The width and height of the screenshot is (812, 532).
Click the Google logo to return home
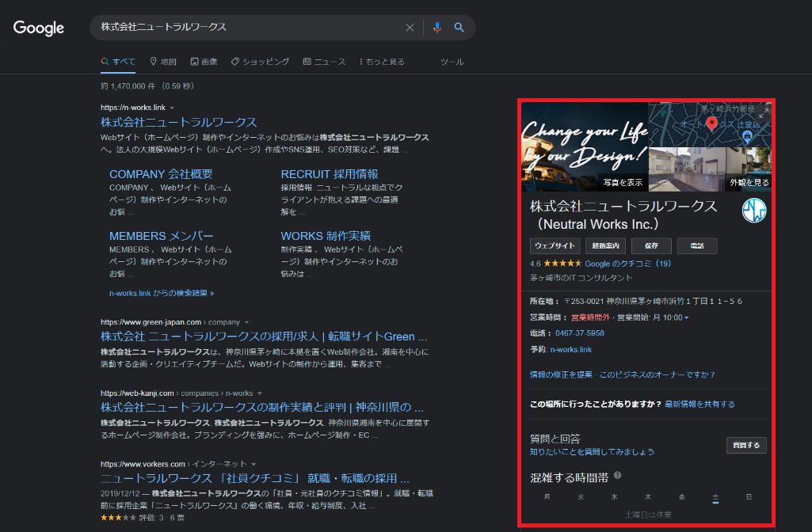tap(38, 28)
